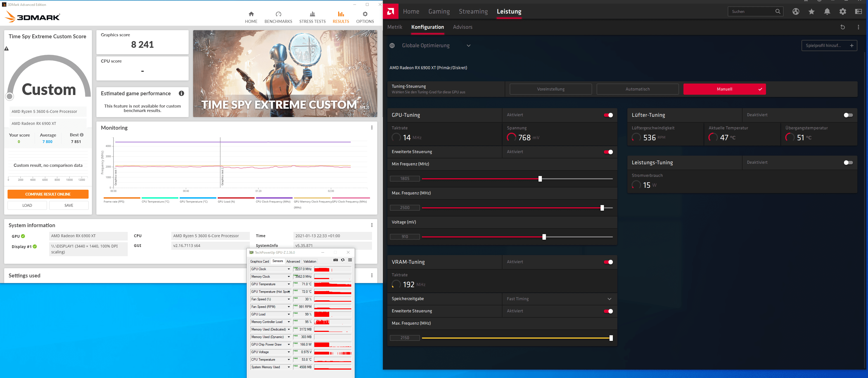Expand Globale Optimierung dropdown chevron

click(468, 46)
